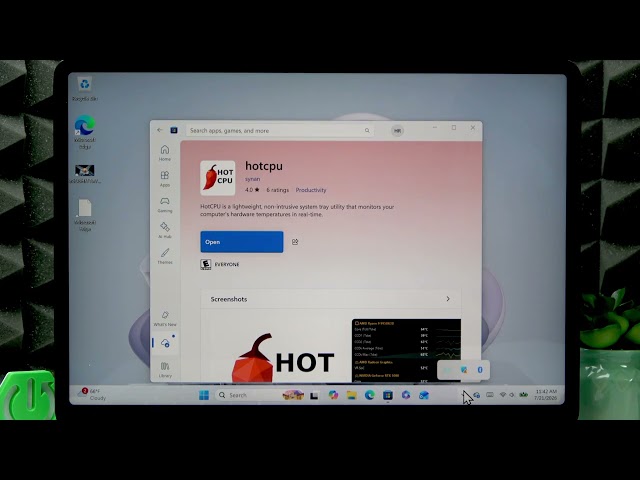This screenshot has width=640, height=480.
Task: Open File Explorer from the taskbar
Action: pos(351,395)
